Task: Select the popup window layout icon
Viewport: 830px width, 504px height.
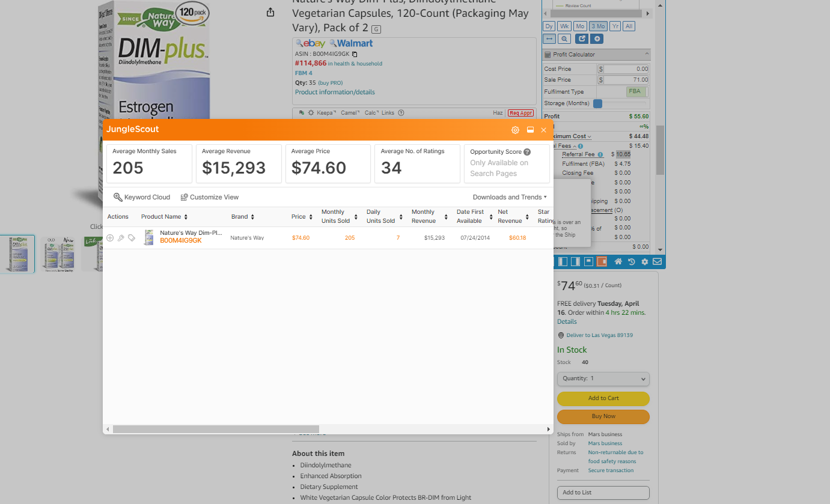Action: click(x=588, y=262)
